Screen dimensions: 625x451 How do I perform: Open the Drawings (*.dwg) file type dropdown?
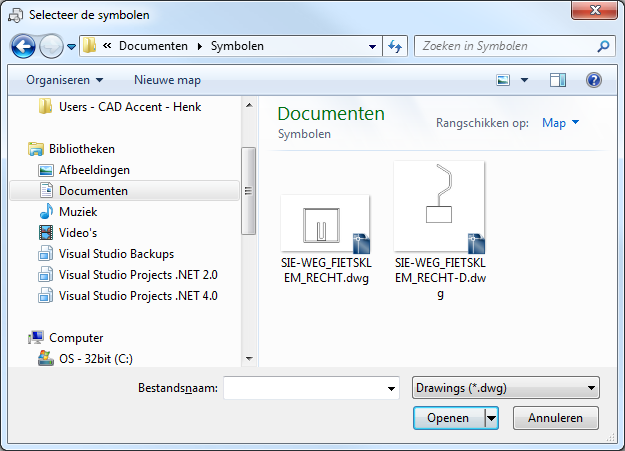[x=505, y=388]
